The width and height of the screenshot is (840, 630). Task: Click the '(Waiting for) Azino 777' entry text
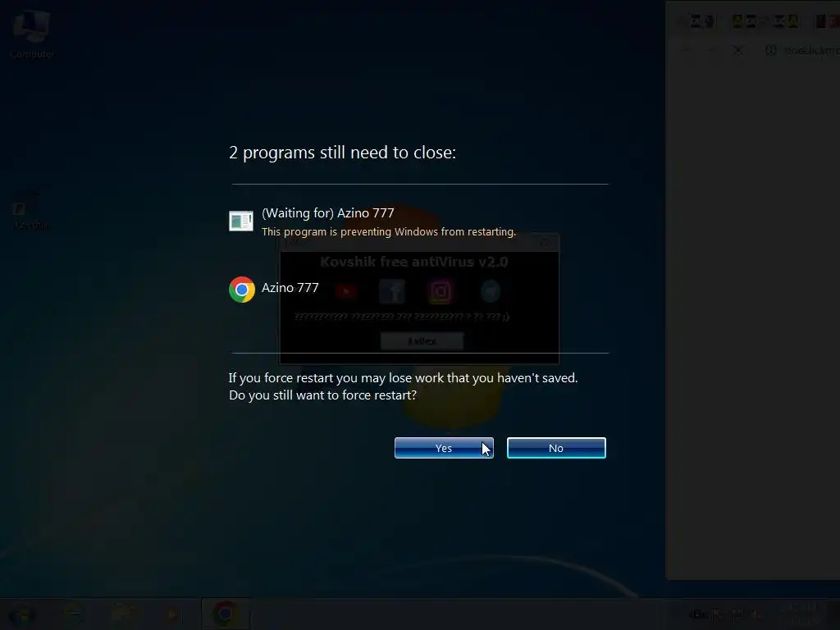328,213
